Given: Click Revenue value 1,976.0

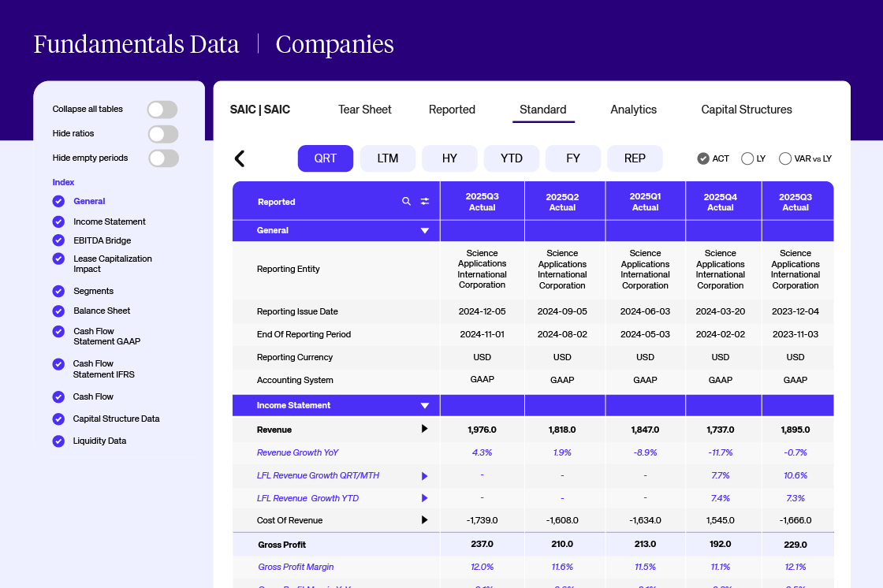Looking at the screenshot, I should click(482, 430).
